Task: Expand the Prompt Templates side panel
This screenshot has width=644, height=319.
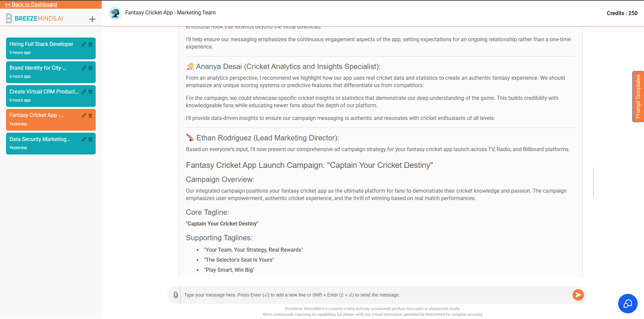Action: tap(638, 97)
